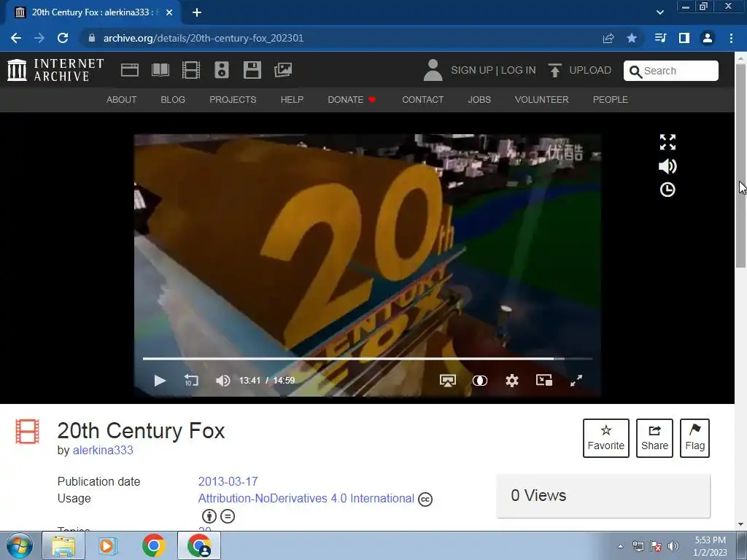Enable picture-in-picture mode
The height and width of the screenshot is (560, 747).
(x=544, y=380)
